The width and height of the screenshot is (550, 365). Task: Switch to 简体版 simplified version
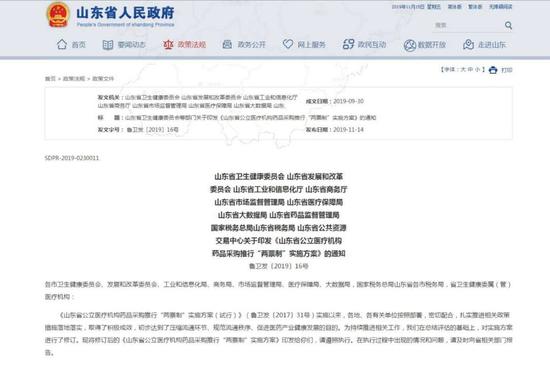point(455,7)
